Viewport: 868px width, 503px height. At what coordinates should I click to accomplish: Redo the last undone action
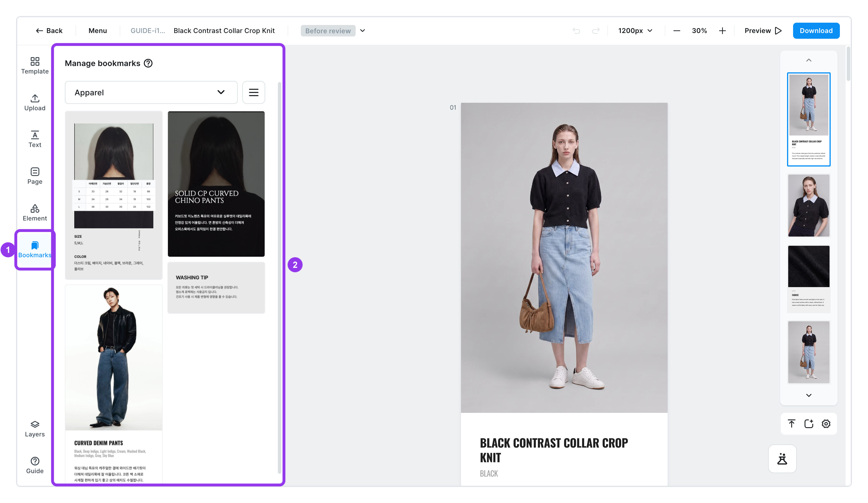[x=596, y=31]
